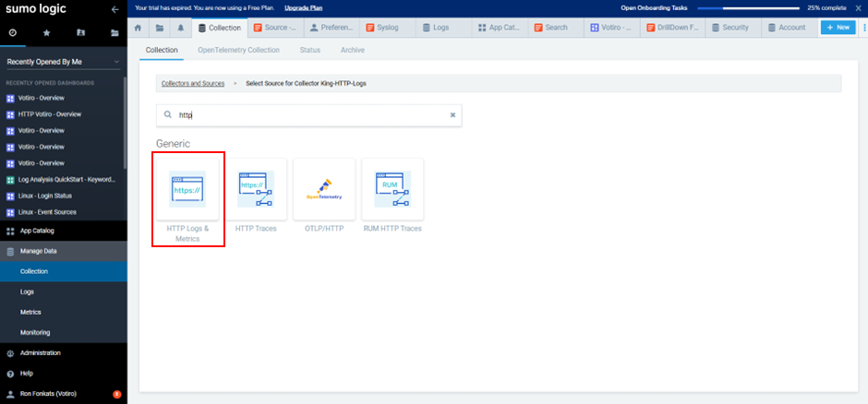The image size is (868, 404).
Task: Collapse sidebar with the back arrow
Action: click(115, 9)
